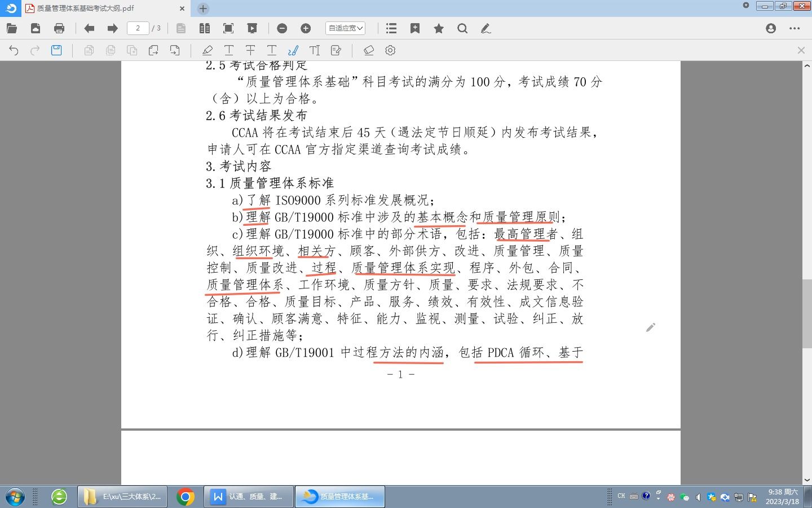Select the strikethrough text tool
This screenshot has height=508, width=812.
pyautogui.click(x=250, y=50)
